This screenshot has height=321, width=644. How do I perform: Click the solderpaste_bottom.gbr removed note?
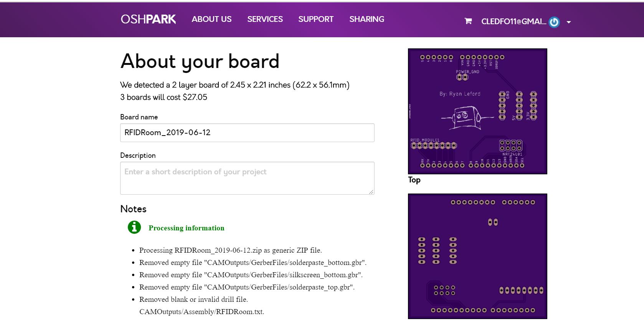pyautogui.click(x=253, y=263)
